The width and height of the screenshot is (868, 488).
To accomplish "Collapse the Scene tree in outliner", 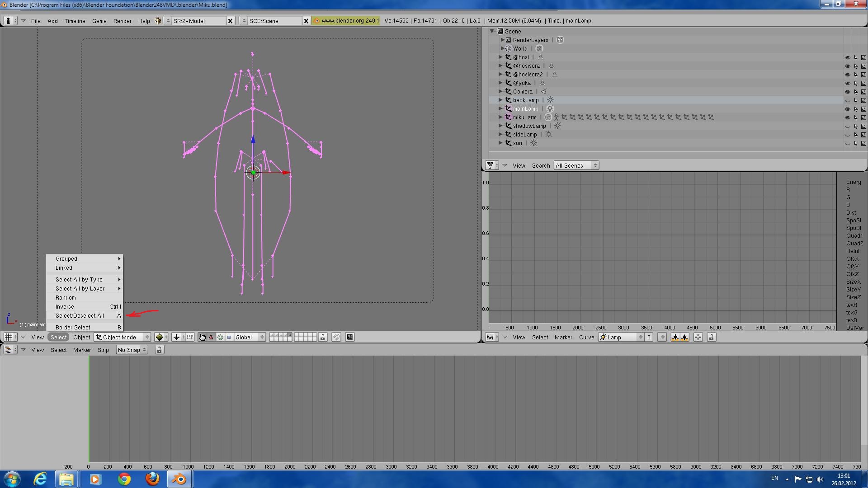I will point(492,31).
